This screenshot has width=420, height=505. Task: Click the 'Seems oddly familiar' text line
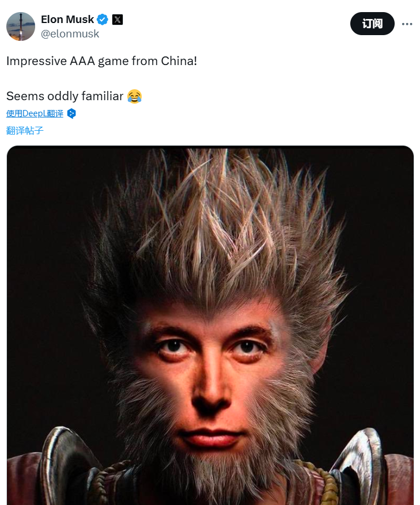(x=65, y=96)
